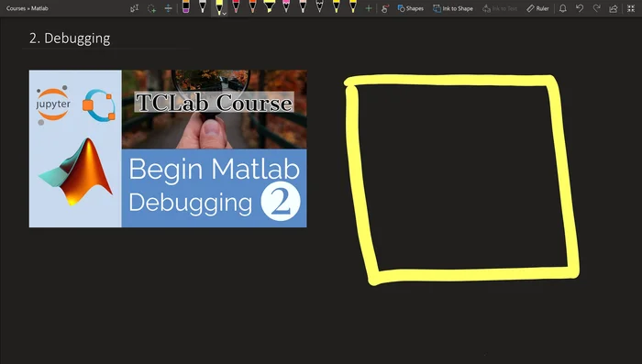Open the Begin Matlab Debugging thumbnail
The height and width of the screenshot is (364, 642).
[x=168, y=149]
